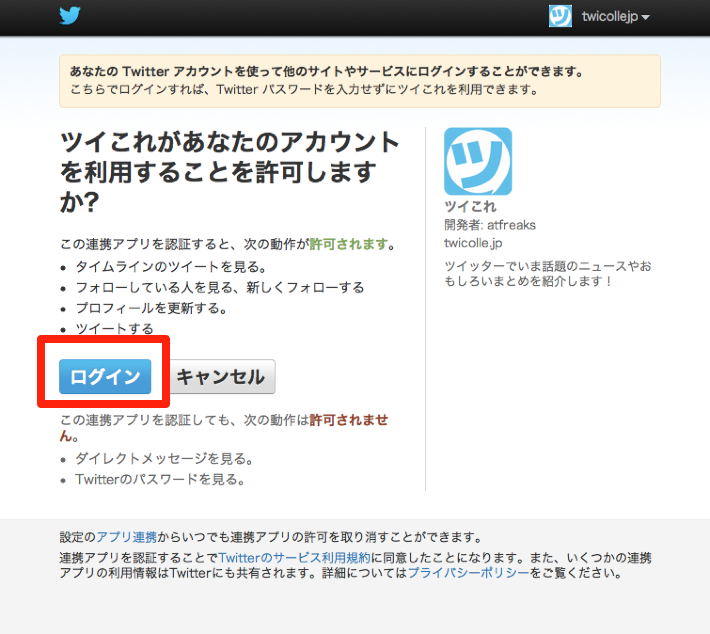
Task: Click the blue ログイン button
Action: click(105, 376)
